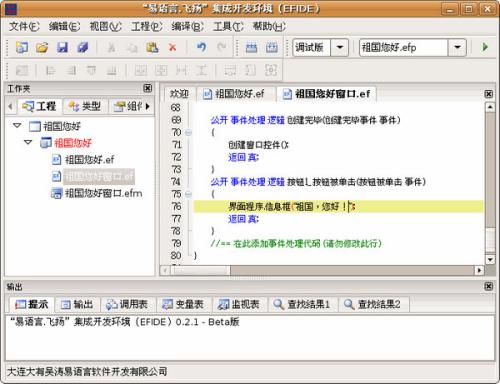Click the make same size icon
Screen dimensions: 500x384
pos(271,70)
